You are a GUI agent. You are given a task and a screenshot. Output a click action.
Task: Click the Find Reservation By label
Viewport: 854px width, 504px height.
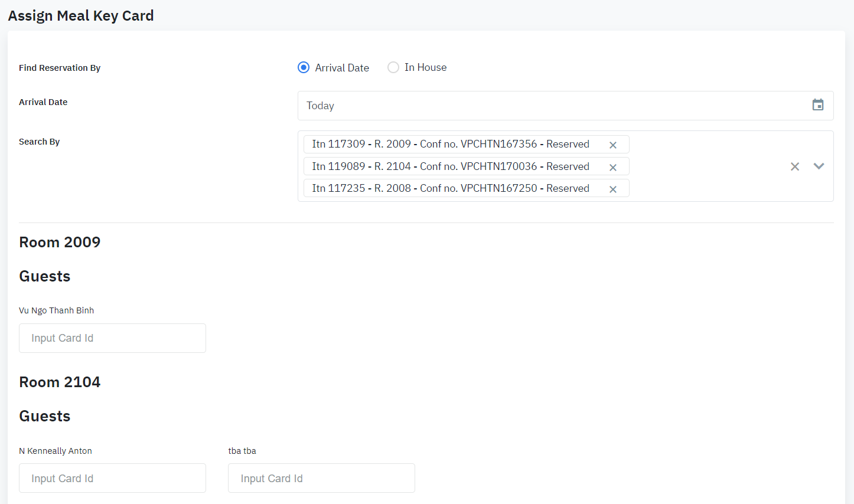click(60, 68)
